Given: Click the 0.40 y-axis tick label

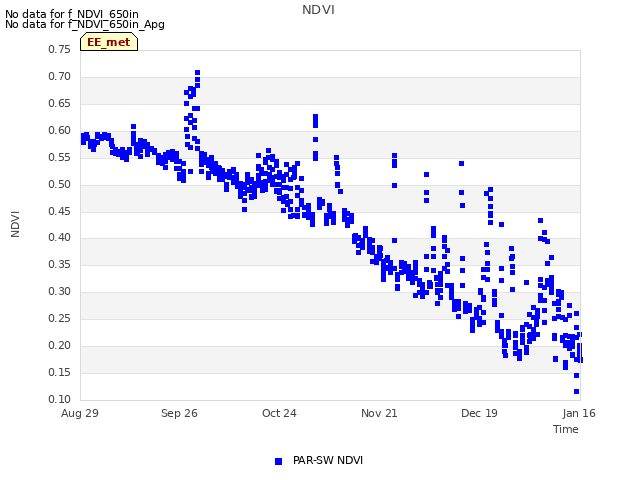Looking at the screenshot, I should pyautogui.click(x=60, y=237).
